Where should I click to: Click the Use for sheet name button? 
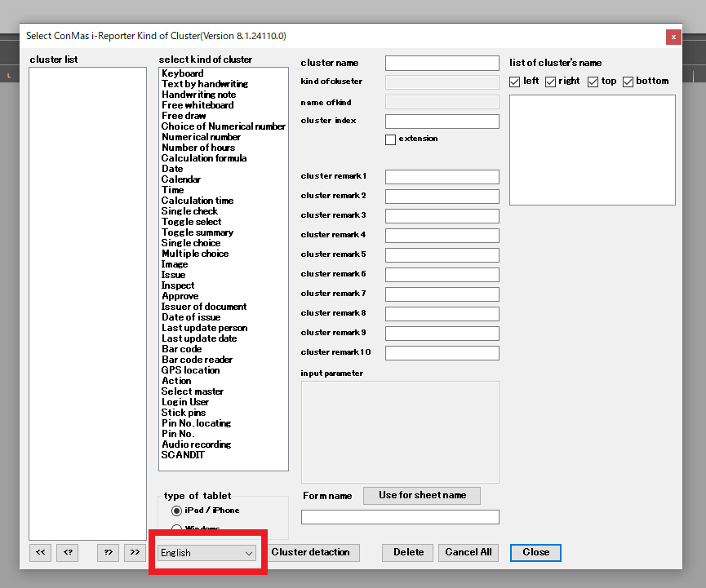coord(422,495)
